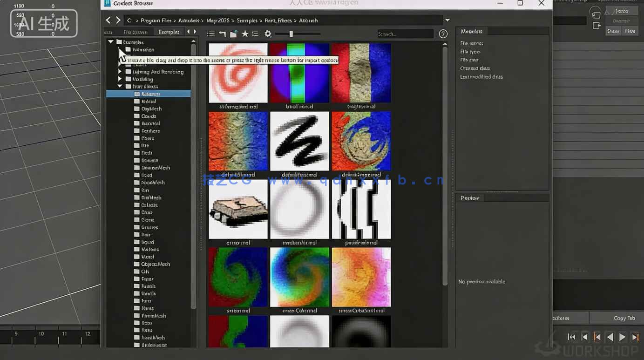The height and width of the screenshot is (360, 644).
Task: Select the ObjectsMesh folder in tree
Action: coord(155,264)
